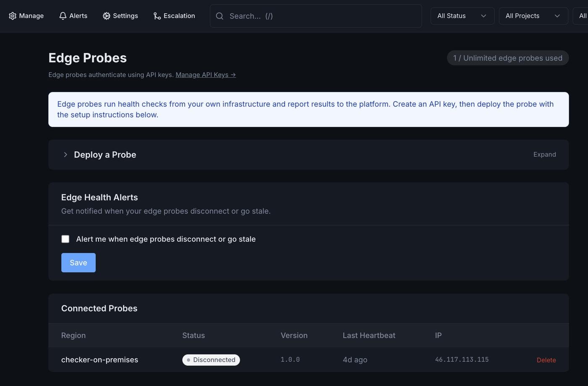Click the Last Heartbeat column header
This screenshot has width=588, height=386.
369,336
